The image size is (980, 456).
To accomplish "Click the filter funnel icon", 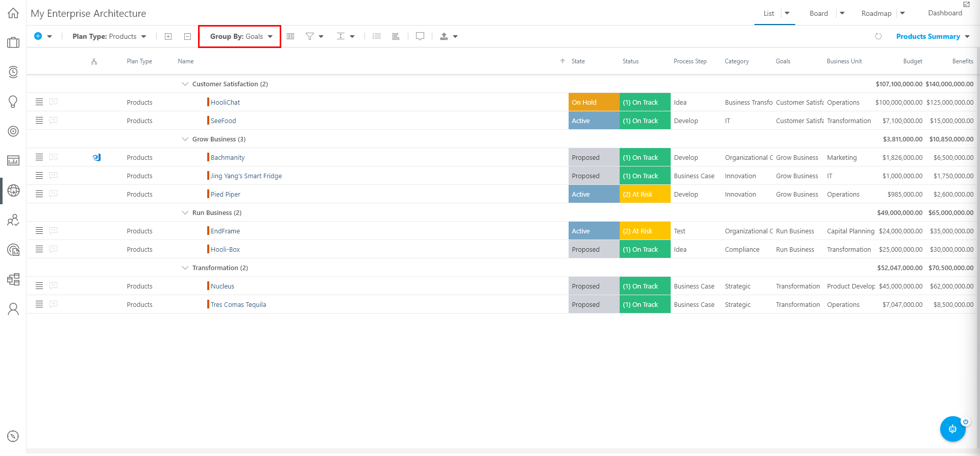I will click(x=309, y=36).
